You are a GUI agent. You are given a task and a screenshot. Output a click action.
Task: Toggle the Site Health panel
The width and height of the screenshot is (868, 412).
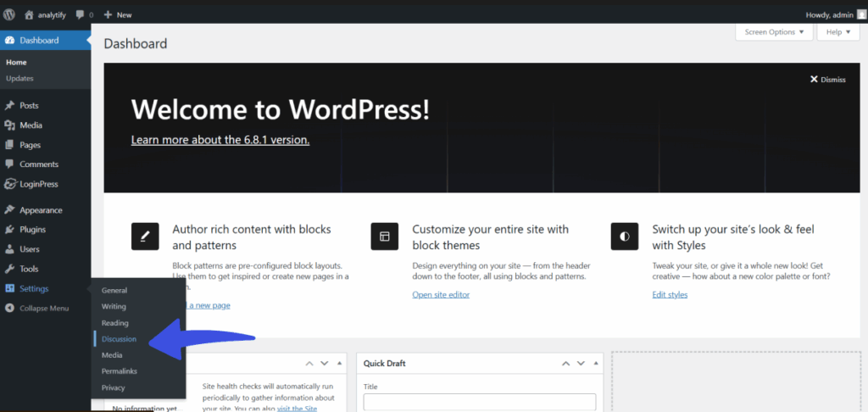click(x=339, y=364)
